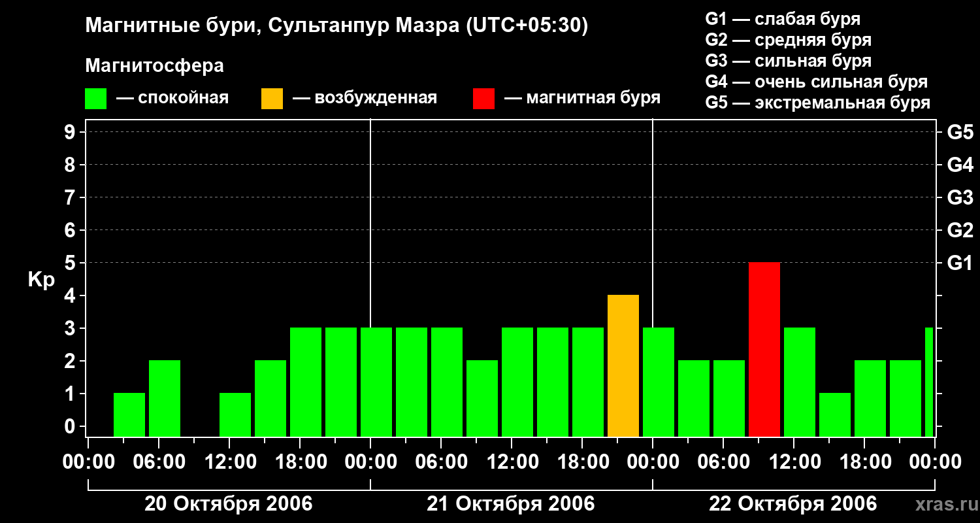Click the red 'магнитная буря' legend swatch
This screenshot has height=523, width=980.
[x=483, y=99]
